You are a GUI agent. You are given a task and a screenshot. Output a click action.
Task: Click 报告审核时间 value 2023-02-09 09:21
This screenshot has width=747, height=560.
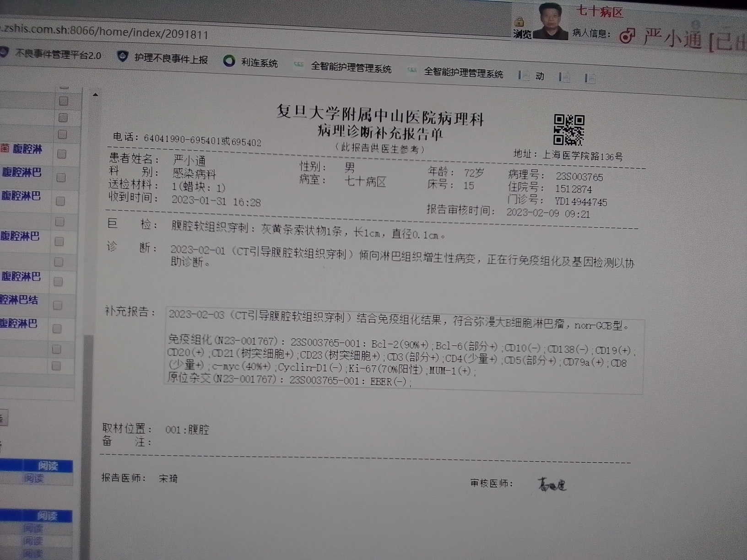pos(548,213)
